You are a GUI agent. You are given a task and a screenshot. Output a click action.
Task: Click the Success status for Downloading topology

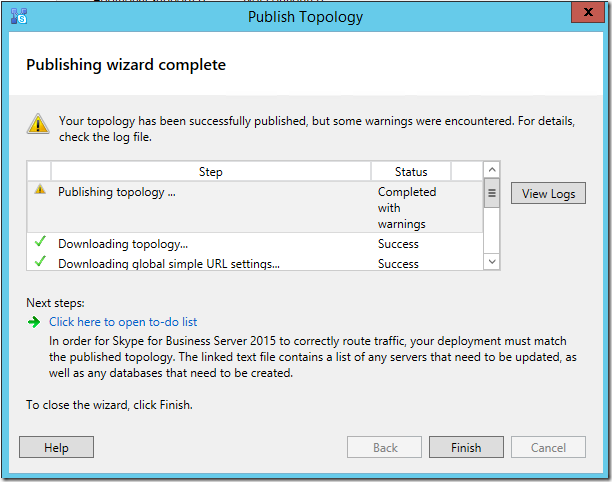coord(398,244)
